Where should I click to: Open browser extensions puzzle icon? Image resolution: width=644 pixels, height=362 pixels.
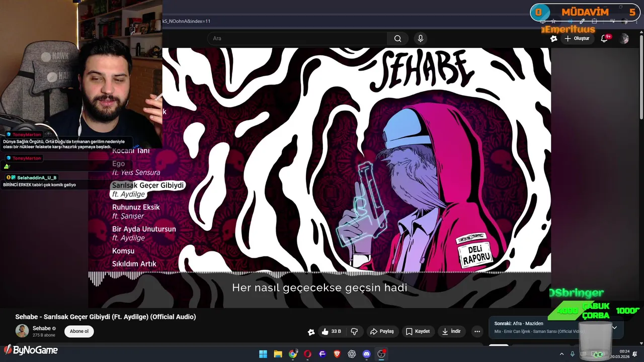point(595,21)
